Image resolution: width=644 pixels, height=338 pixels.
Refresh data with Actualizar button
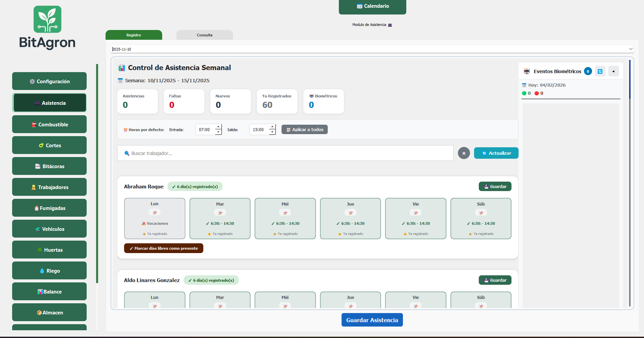(x=496, y=153)
